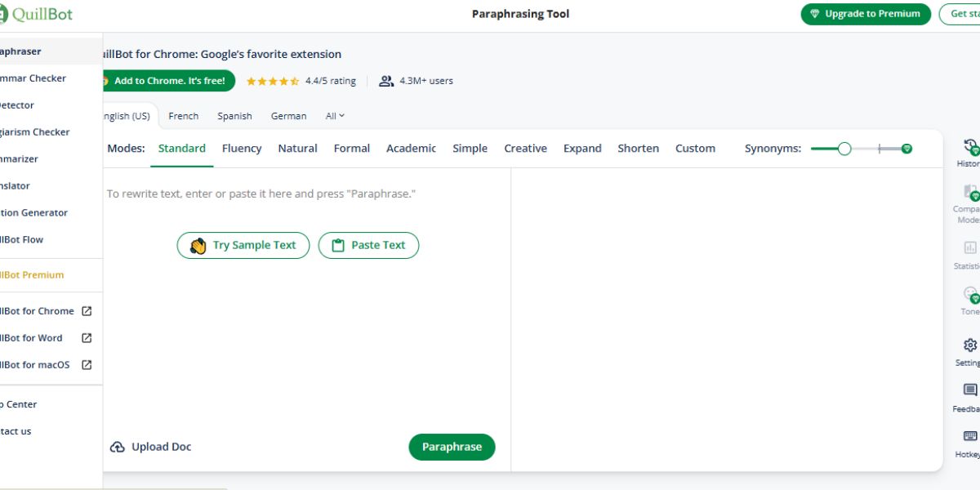Viewport: 980px width, 490px height.
Task: Open Help Center sidebar link
Action: [x=51, y=404]
